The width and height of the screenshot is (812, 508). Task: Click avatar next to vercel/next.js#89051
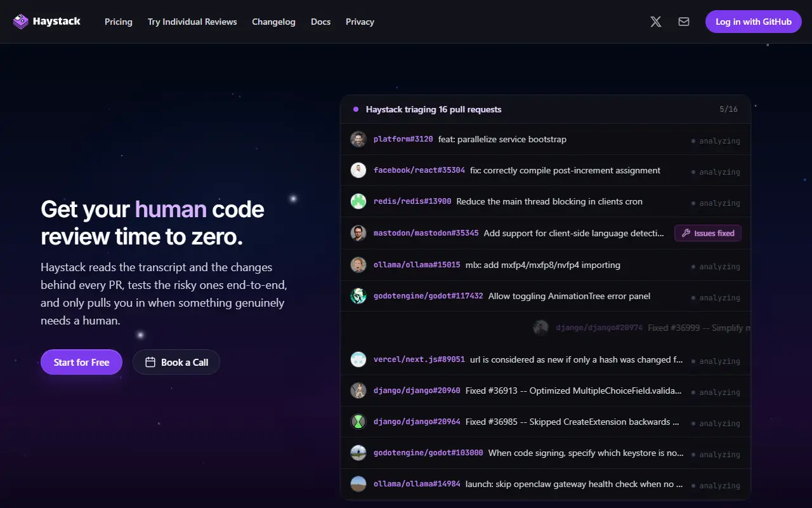tap(358, 359)
